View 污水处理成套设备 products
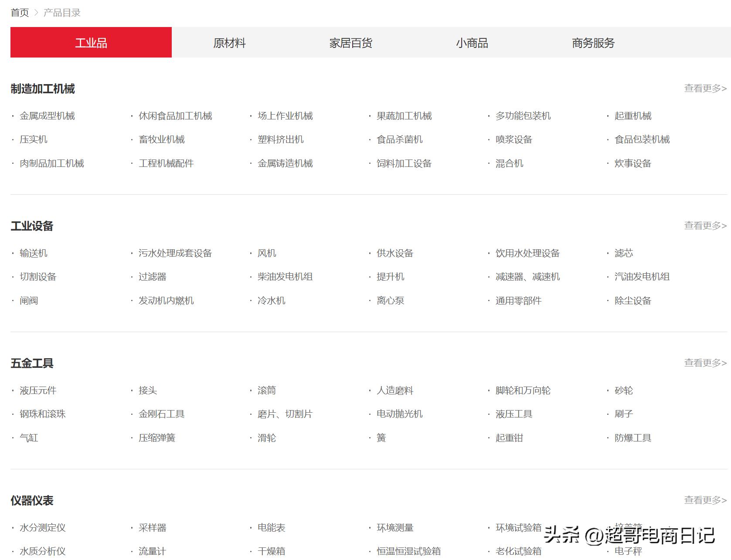731x560 pixels. click(175, 253)
